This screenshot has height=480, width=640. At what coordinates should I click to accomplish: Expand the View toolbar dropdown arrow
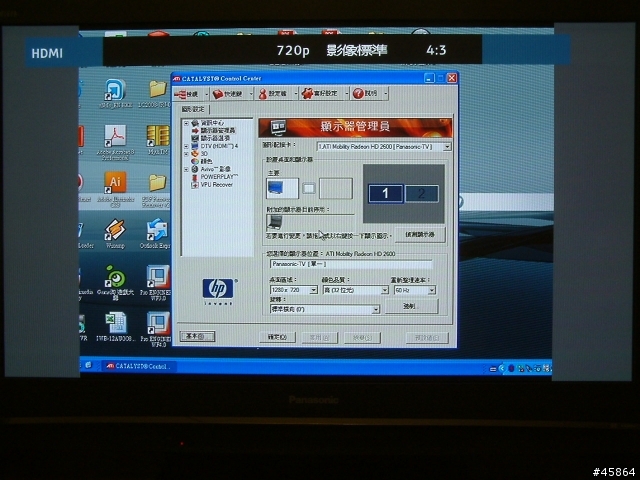[x=206, y=94]
